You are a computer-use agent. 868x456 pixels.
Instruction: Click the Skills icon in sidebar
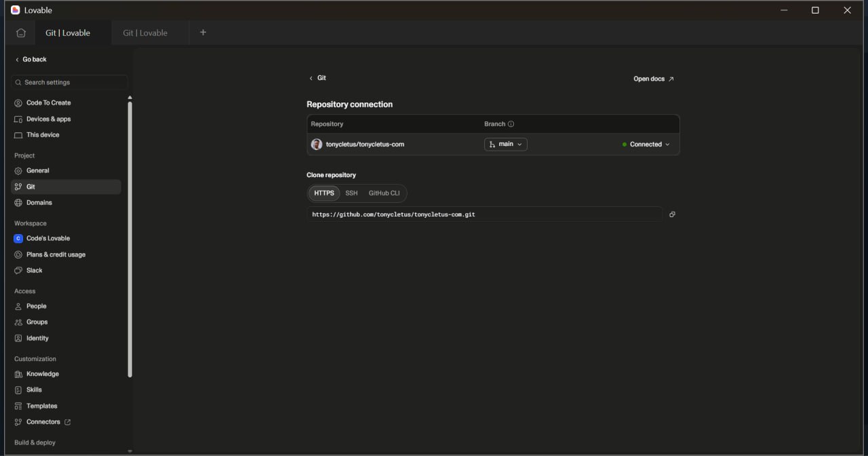point(18,390)
